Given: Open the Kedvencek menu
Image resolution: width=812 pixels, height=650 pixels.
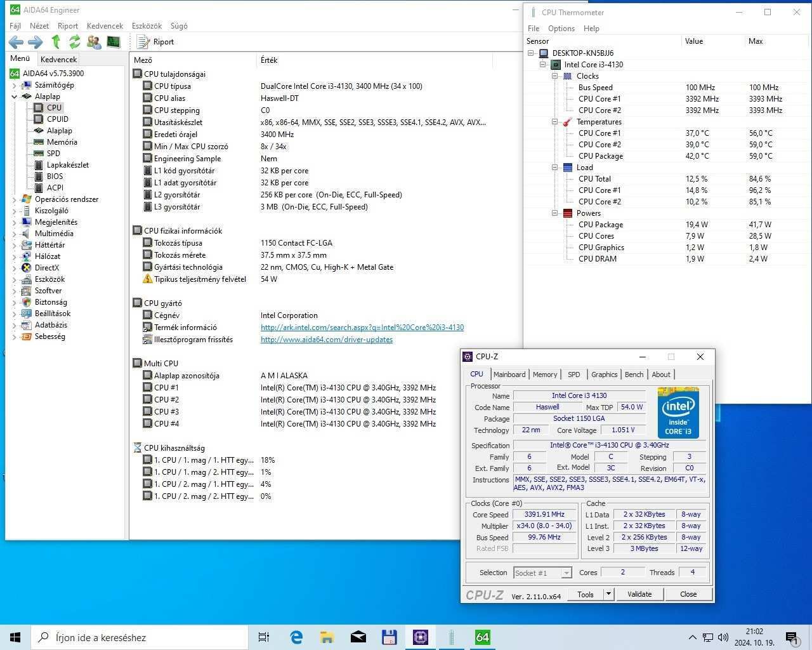Looking at the screenshot, I should point(105,26).
